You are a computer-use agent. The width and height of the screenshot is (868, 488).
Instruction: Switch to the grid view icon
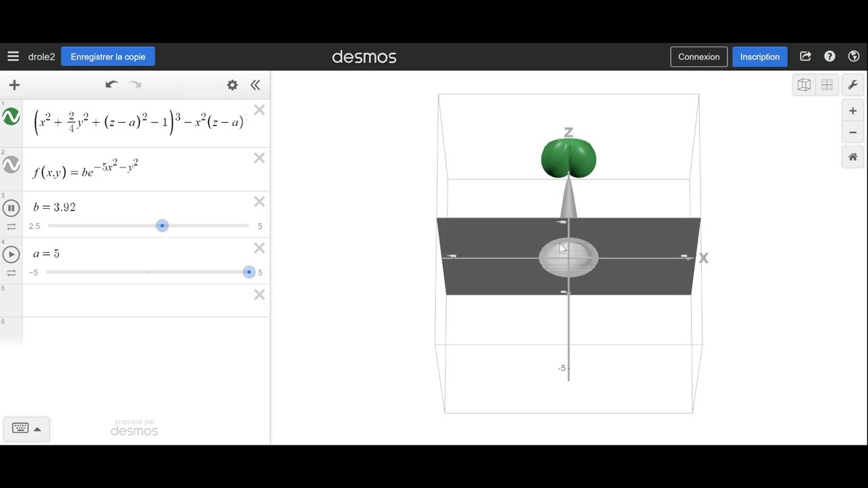827,85
